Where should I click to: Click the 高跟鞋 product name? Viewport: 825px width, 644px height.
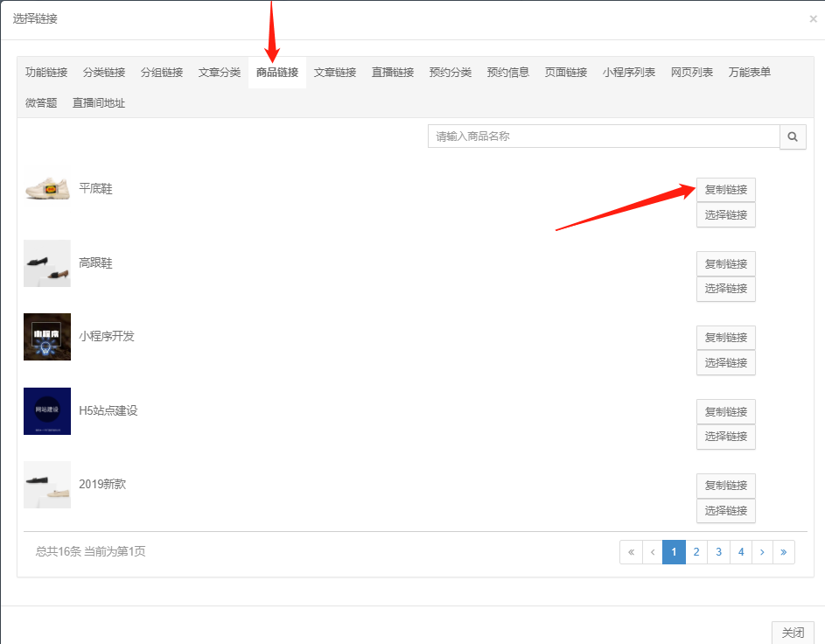coord(95,263)
